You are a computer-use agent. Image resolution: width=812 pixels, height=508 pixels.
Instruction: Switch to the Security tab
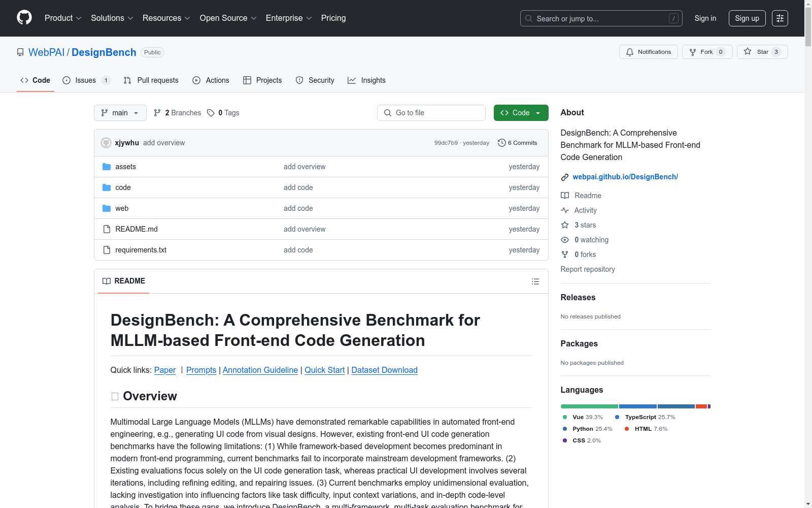(315, 80)
